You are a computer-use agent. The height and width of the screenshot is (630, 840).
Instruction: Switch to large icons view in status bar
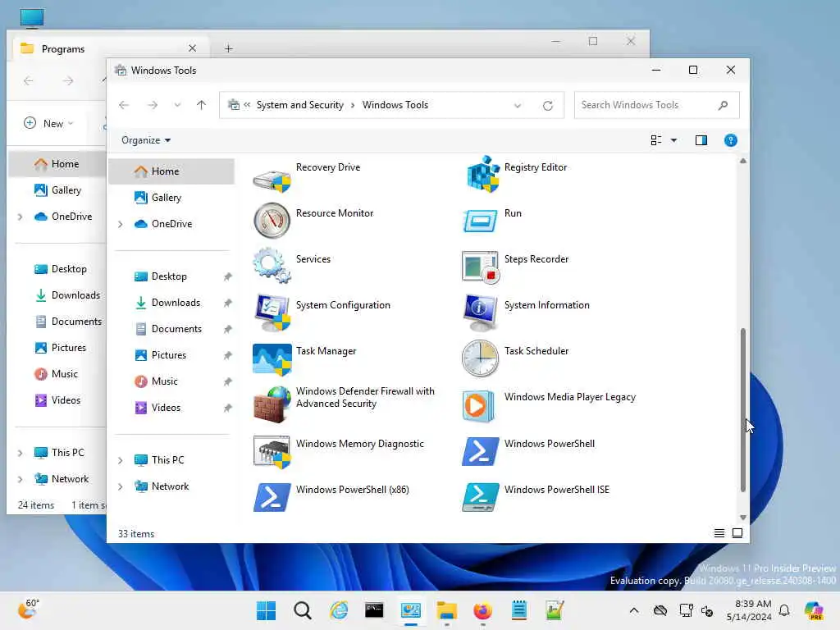coord(737,533)
